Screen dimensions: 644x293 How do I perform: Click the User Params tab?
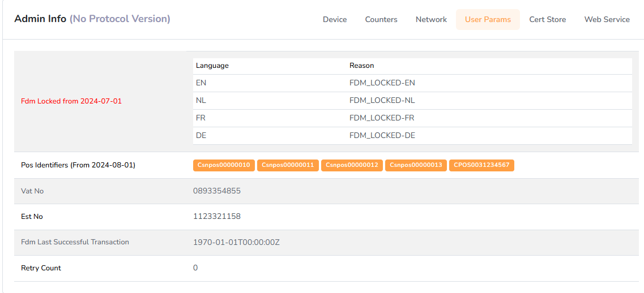pos(488,19)
